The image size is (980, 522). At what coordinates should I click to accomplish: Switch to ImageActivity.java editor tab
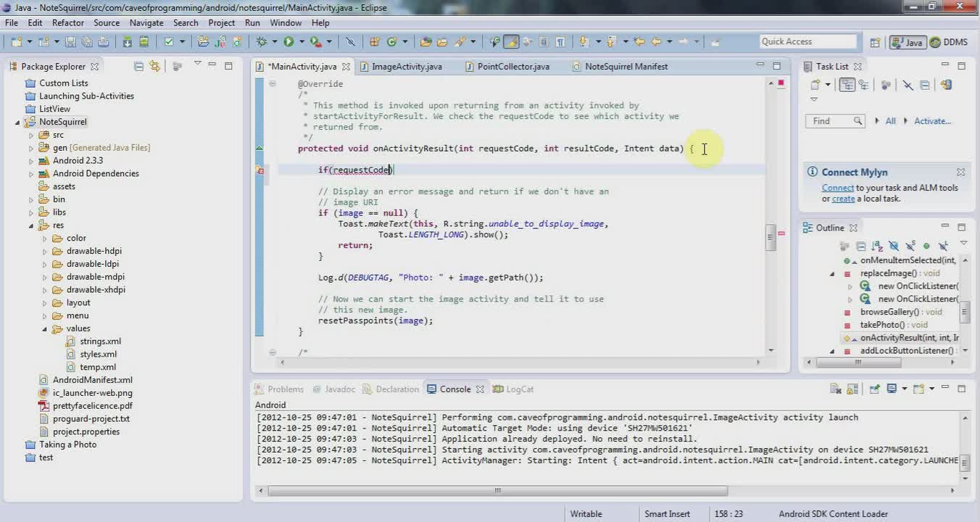point(407,66)
